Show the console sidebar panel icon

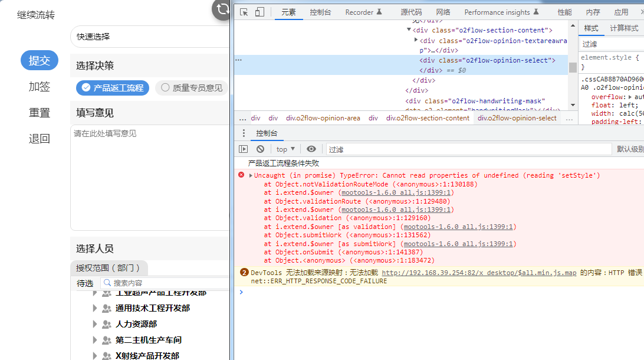[x=243, y=149]
